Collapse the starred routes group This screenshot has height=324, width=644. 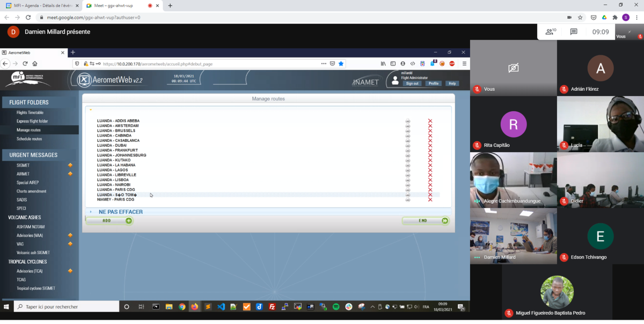(x=91, y=110)
